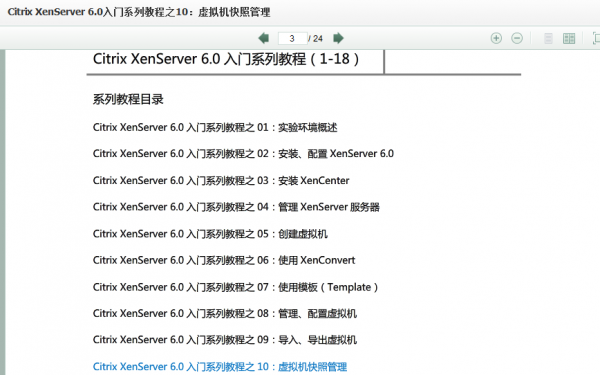Go to the next page arrow
The image size is (600, 375).
pyautogui.click(x=338, y=38)
